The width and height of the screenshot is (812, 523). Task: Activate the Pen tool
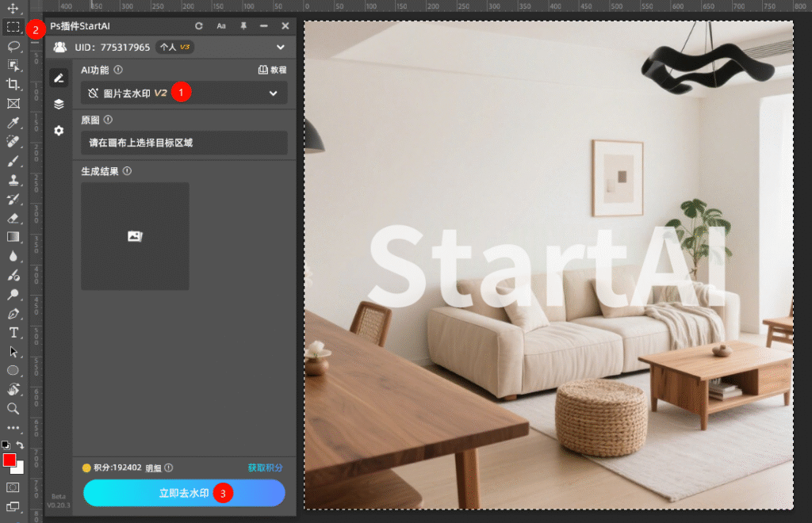click(x=13, y=313)
